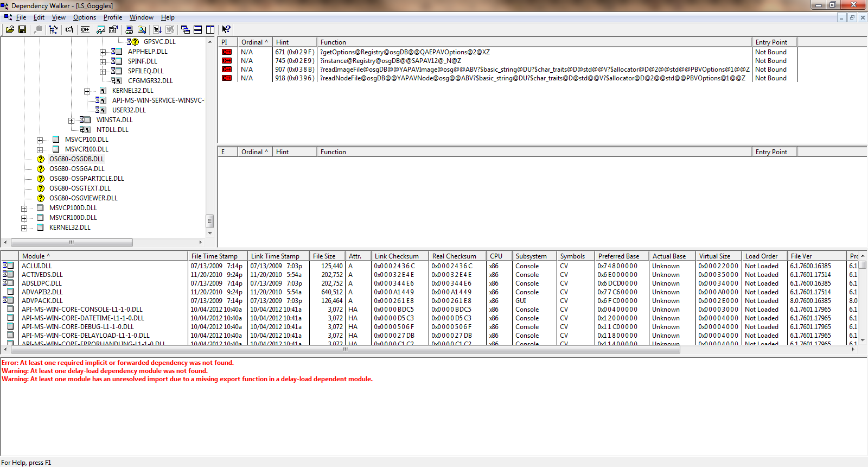Toggle Undecorate C++ Functions toolbar button
Image resolution: width=868 pixels, height=467 pixels.
click(x=85, y=29)
